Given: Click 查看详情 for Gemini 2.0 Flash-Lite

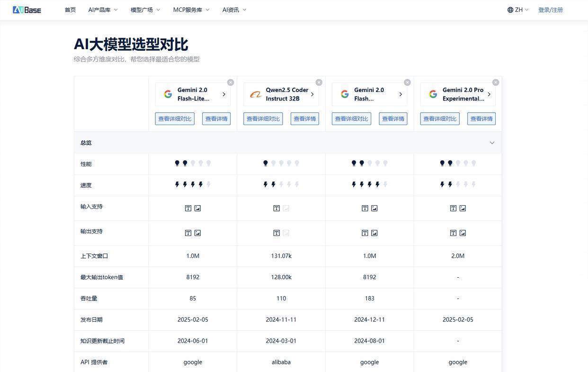Looking at the screenshot, I should point(216,119).
